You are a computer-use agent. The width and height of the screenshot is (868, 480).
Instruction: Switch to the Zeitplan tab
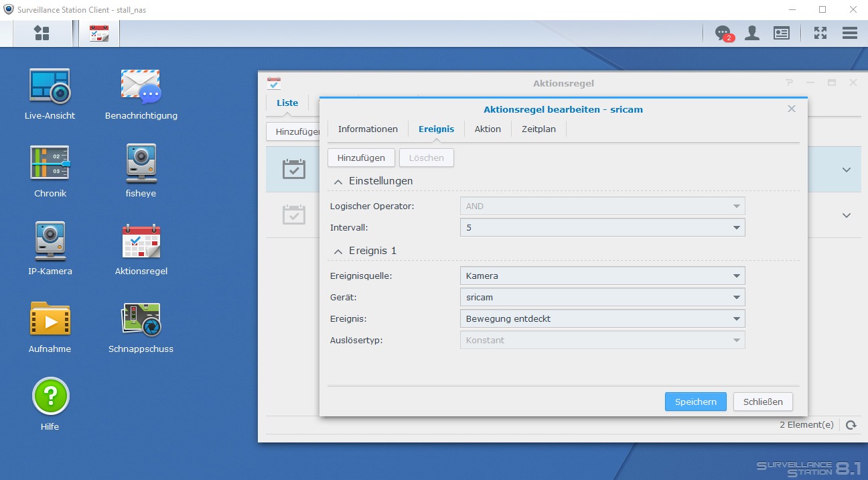pyautogui.click(x=538, y=129)
